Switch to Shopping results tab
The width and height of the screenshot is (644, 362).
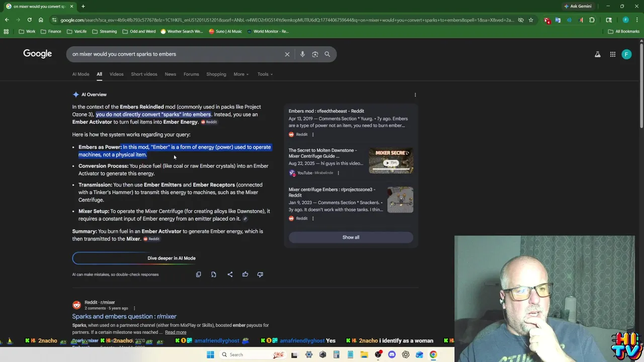click(216, 74)
